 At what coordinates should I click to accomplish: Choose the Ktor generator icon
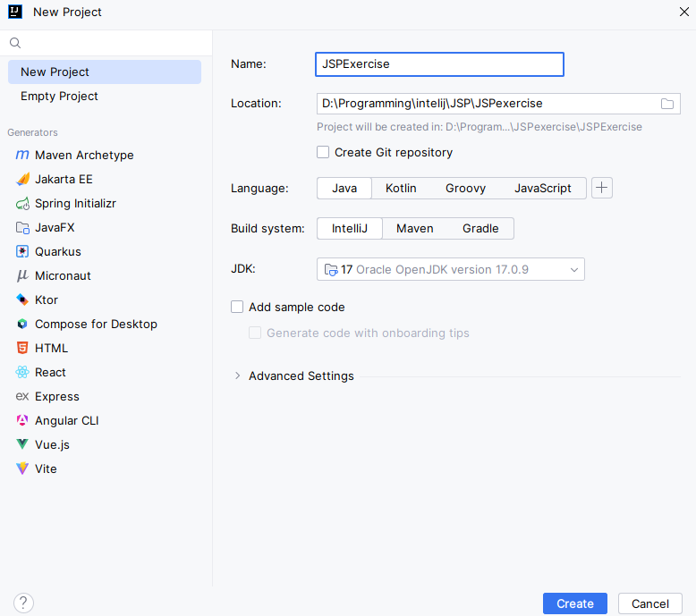22,300
